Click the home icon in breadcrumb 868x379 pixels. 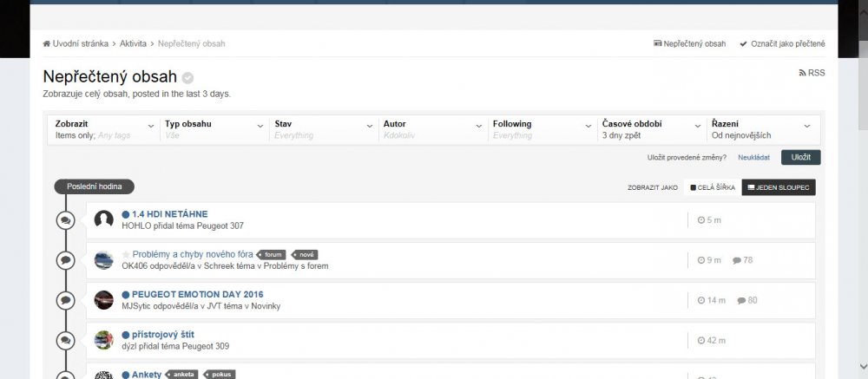coord(47,43)
